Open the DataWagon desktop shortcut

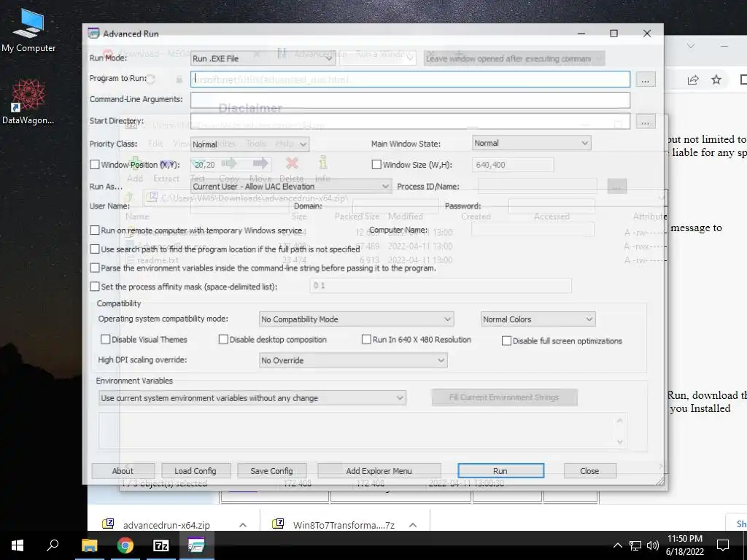pyautogui.click(x=28, y=102)
